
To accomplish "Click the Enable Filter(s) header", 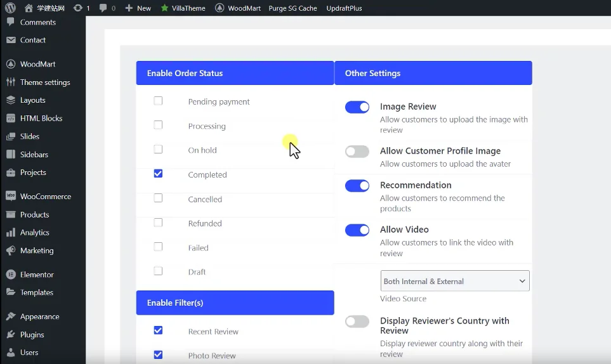I will (235, 302).
